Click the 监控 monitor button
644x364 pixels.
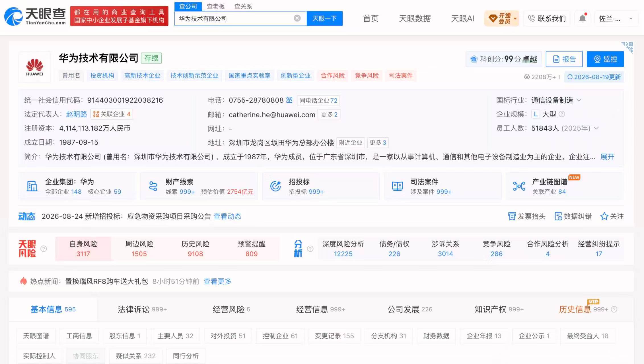click(x=605, y=59)
